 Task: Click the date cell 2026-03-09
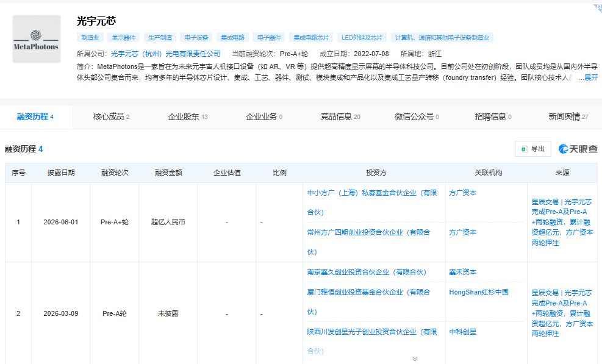[60, 314]
